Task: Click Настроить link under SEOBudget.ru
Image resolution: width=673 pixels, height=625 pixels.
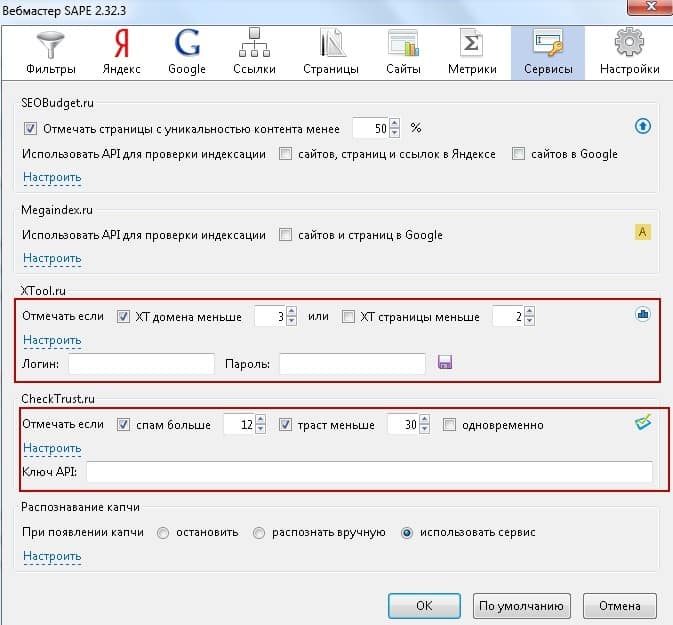Action: point(52,177)
